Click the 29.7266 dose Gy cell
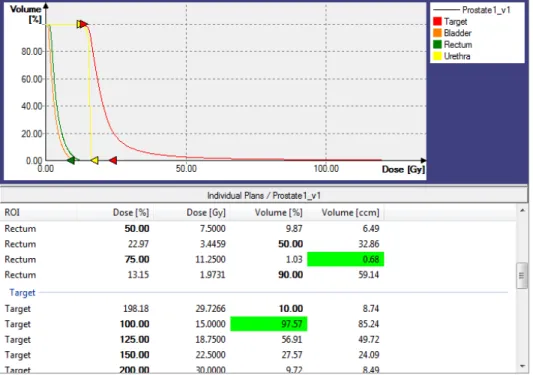Screen dimensions: 533x375 (210, 308)
